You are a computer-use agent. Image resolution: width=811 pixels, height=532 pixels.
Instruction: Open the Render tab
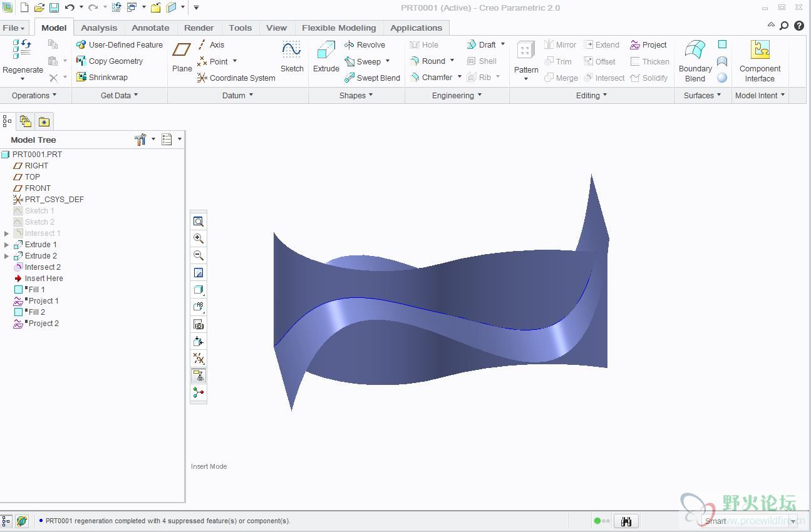199,28
